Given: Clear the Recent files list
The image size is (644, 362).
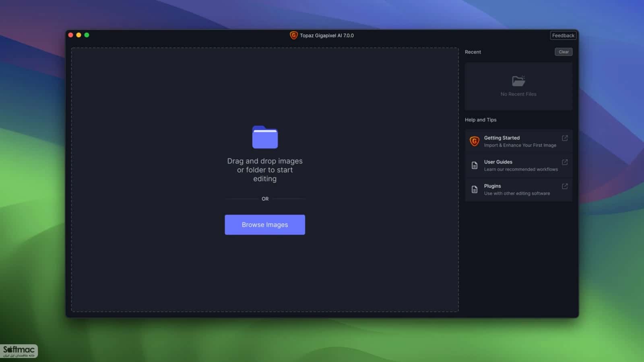Looking at the screenshot, I should pos(563,52).
